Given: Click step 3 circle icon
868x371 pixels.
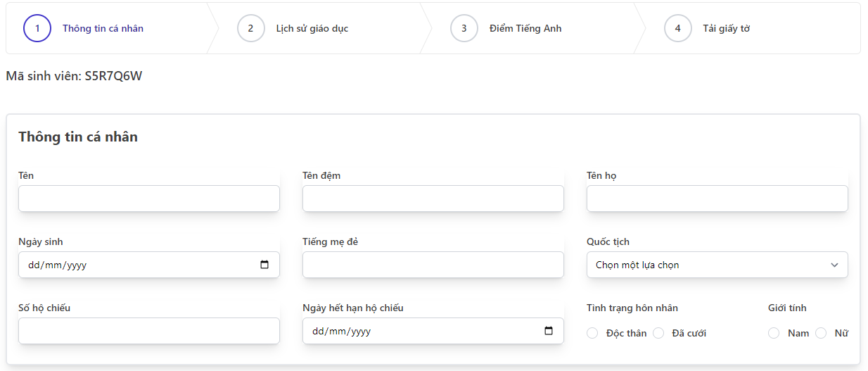Looking at the screenshot, I should pyautogui.click(x=464, y=28).
